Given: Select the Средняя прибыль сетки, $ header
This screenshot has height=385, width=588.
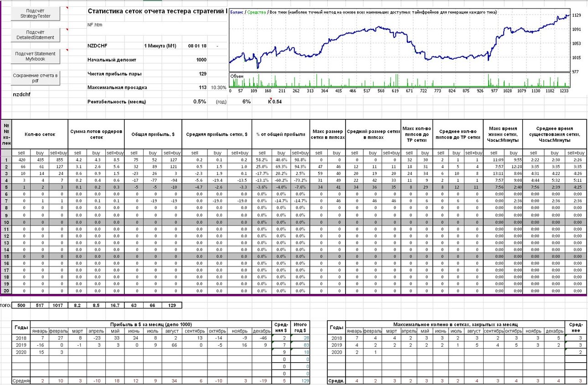Looking at the screenshot, I should tap(217, 134).
